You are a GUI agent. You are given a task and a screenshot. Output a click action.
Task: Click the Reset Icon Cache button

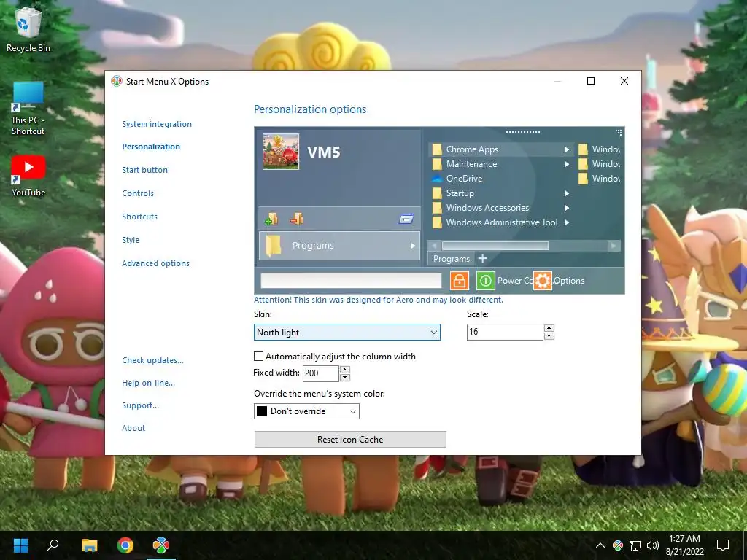tap(350, 440)
